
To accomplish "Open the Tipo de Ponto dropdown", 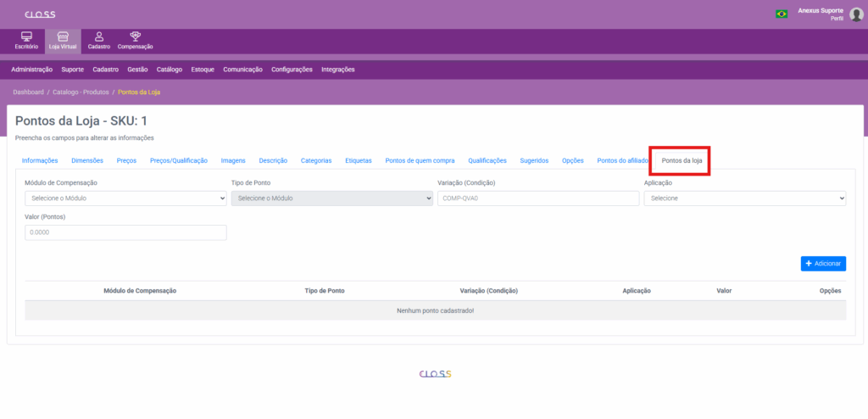I will pos(331,198).
